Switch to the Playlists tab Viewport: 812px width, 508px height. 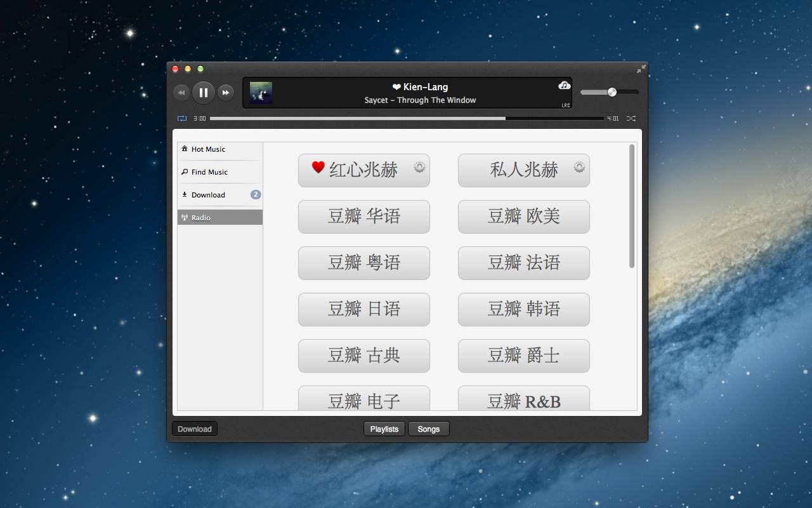tap(384, 429)
